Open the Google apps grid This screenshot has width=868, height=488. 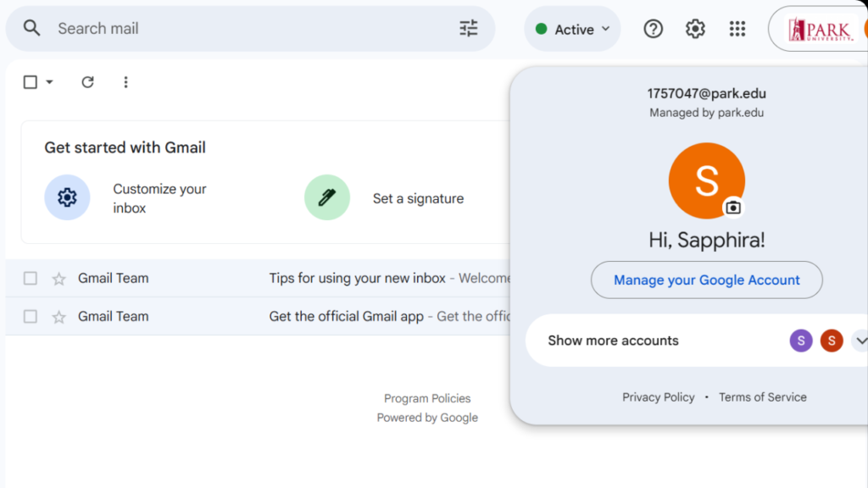737,28
